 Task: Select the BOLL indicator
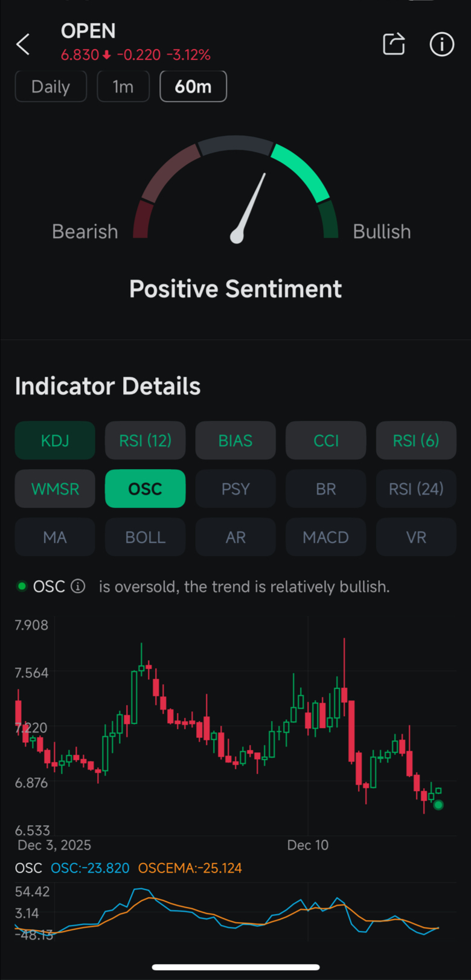[145, 537]
